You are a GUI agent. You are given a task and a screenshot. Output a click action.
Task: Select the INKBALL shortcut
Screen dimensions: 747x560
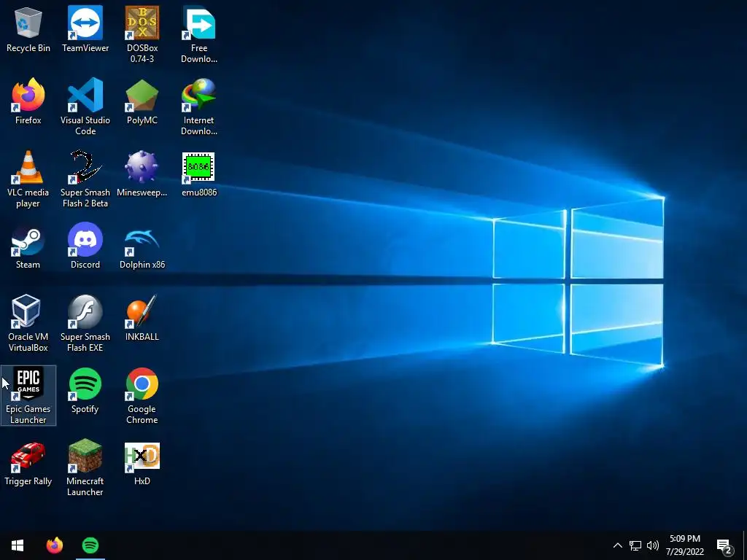[142, 319]
